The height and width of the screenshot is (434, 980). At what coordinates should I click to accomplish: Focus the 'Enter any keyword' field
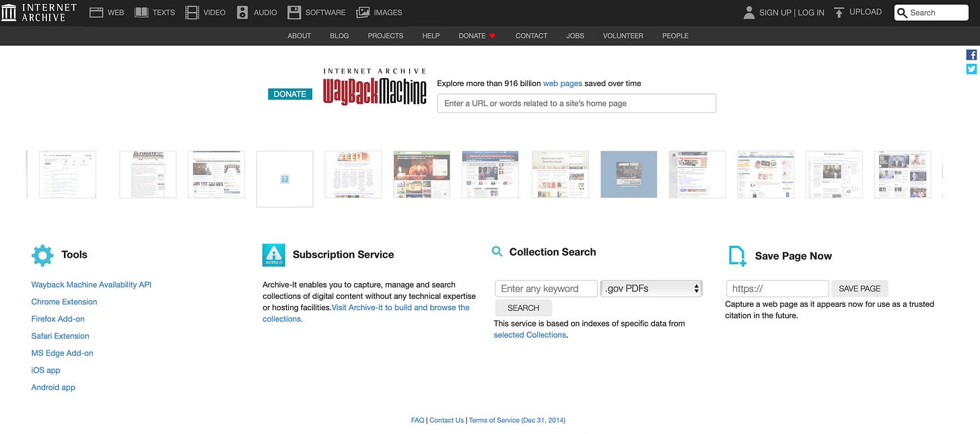pyautogui.click(x=547, y=289)
